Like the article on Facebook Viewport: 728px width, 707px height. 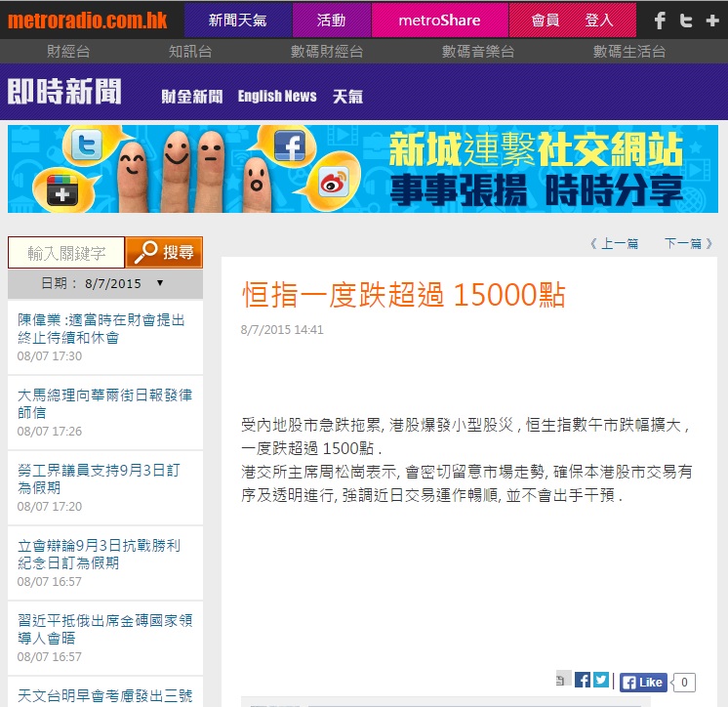[643, 683]
